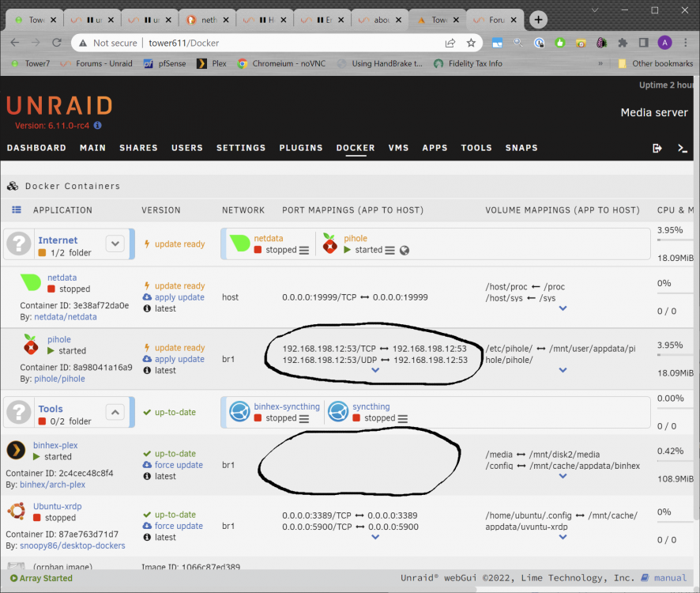Open the Other bookmarks folder
Screen dimensions: 700x593
coord(656,63)
